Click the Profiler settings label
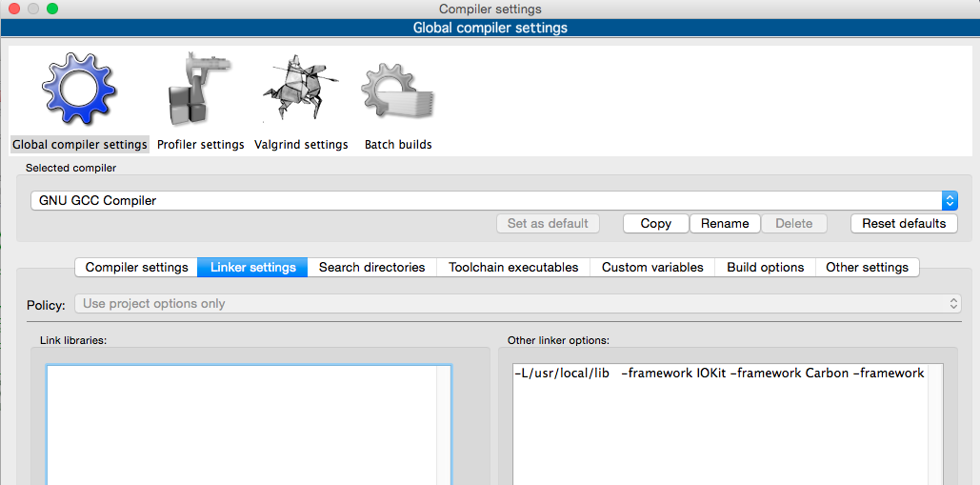Viewport: 980px width, 485px height. pos(201,145)
